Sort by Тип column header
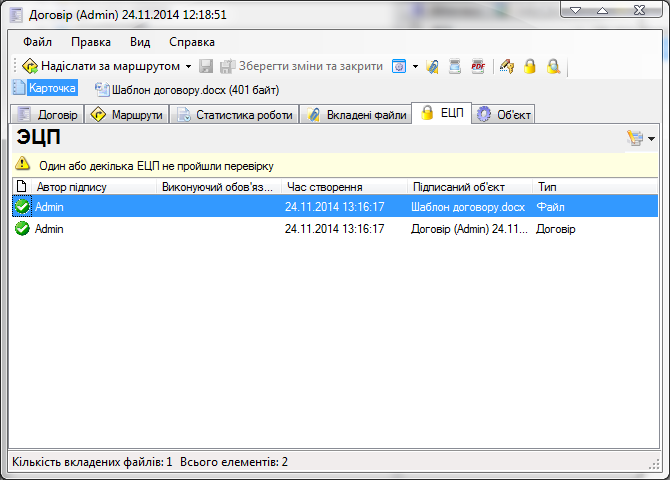Image resolution: width=670 pixels, height=480 pixels. (x=595, y=187)
